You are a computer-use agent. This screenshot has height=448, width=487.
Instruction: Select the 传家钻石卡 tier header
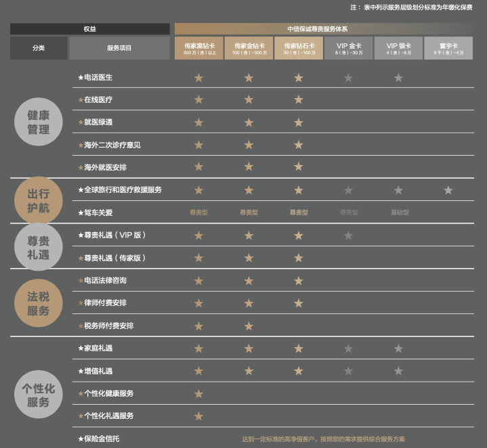click(299, 48)
